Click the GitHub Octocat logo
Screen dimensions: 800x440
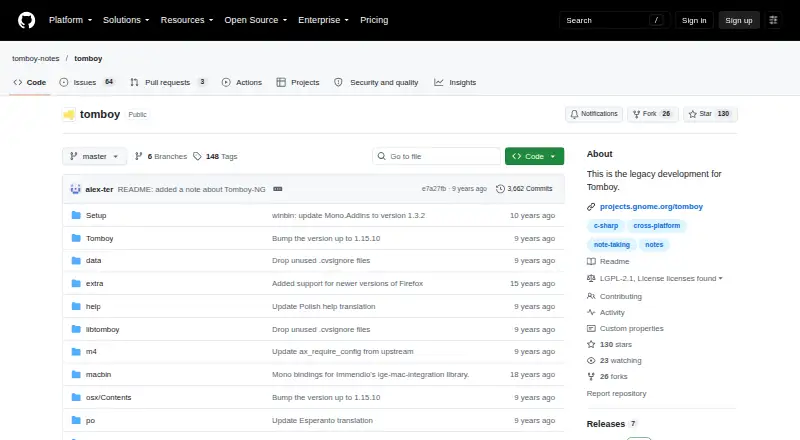pos(27,20)
